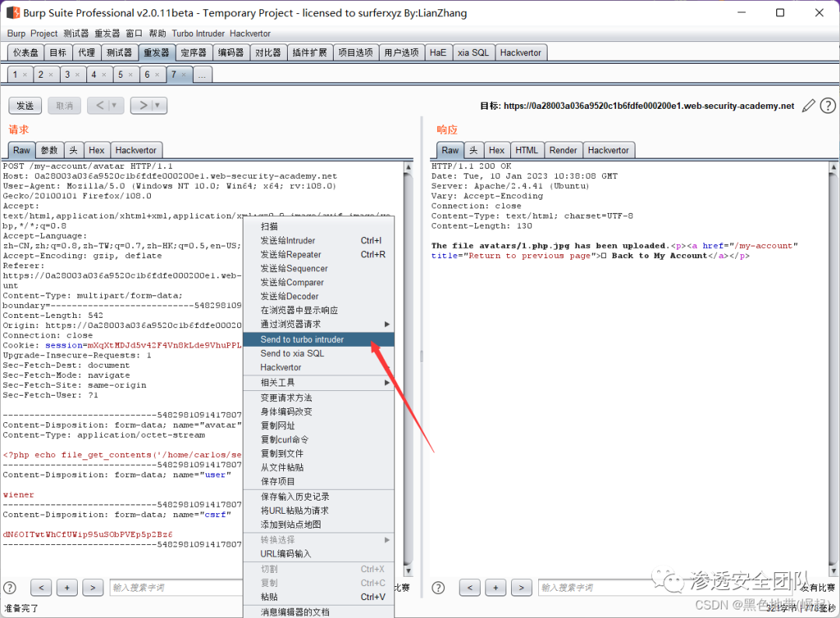Viewport: 840px width, 618px height.
Task: Choose Send to xia SQL in context menu
Action: [x=319, y=354]
